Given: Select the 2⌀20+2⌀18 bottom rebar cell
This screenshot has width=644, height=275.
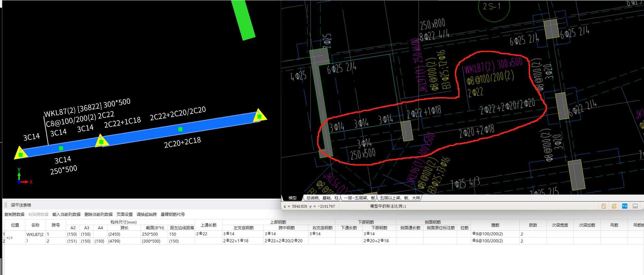Looking at the screenshot, I should (379, 241).
